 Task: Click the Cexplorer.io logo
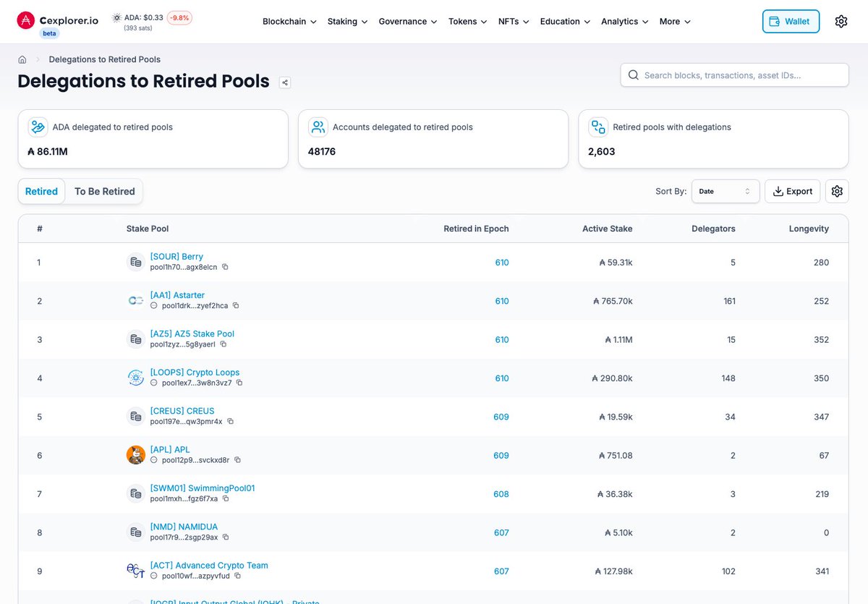tap(57, 20)
